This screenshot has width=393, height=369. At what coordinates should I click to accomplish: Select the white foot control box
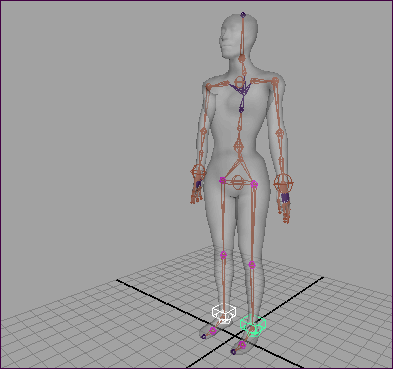224,313
